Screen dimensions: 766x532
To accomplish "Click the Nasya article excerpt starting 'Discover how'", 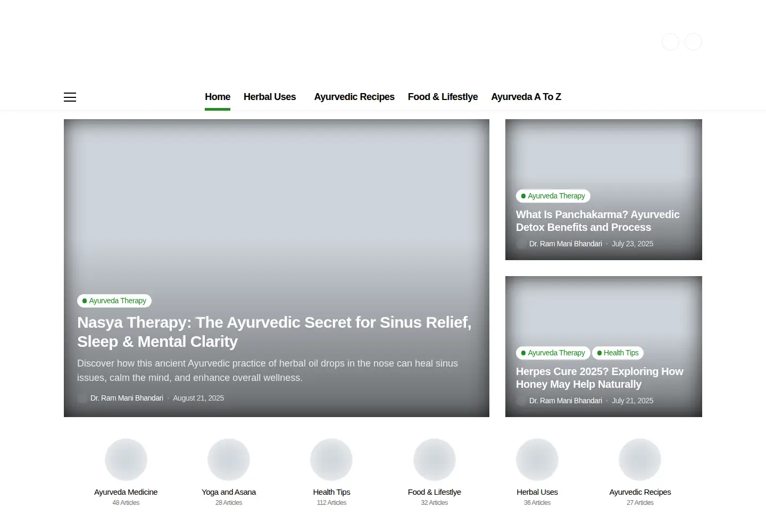I will point(268,370).
